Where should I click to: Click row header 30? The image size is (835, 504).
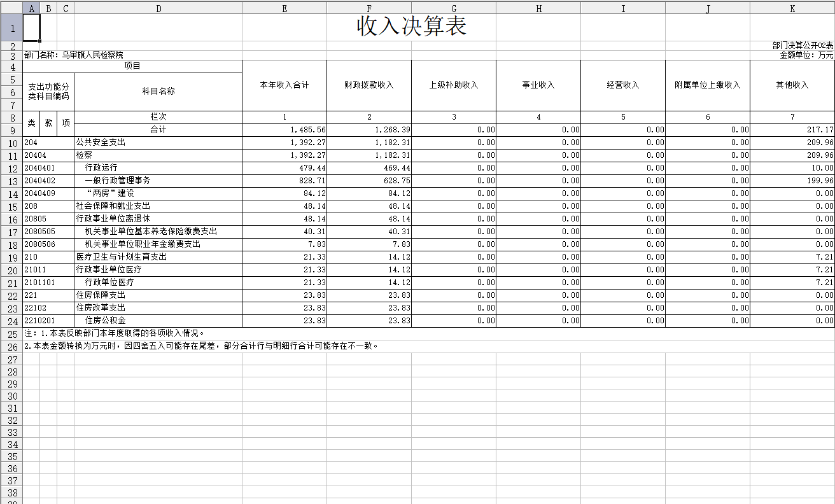click(11, 396)
